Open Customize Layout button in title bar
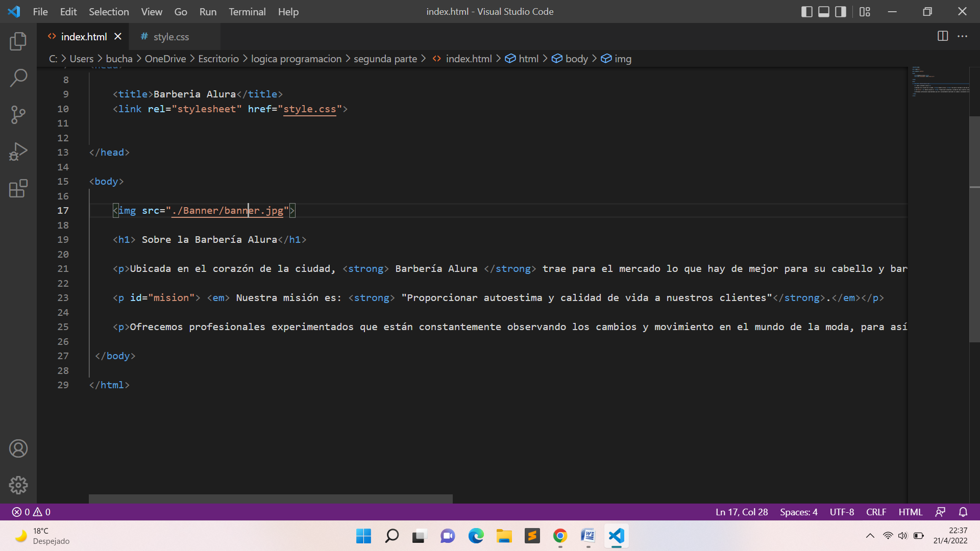This screenshot has height=551, width=980. point(865,12)
